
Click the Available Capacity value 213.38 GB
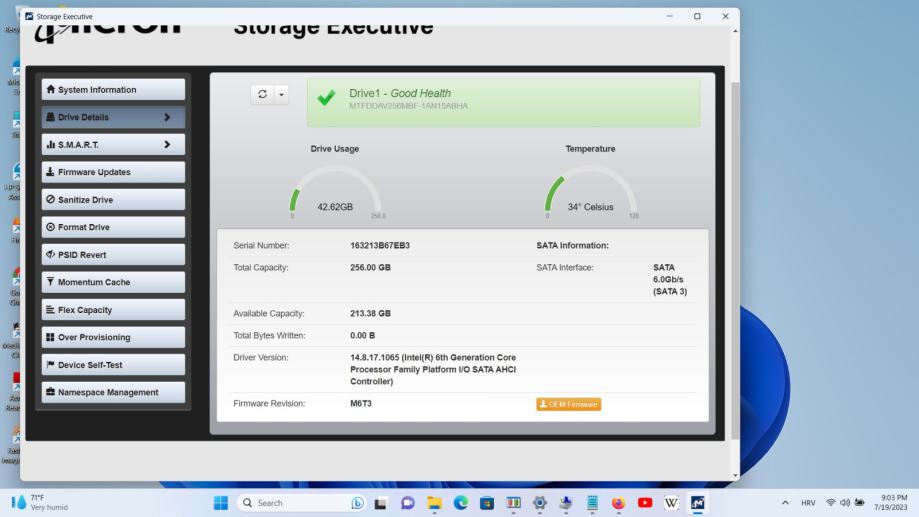tap(370, 314)
